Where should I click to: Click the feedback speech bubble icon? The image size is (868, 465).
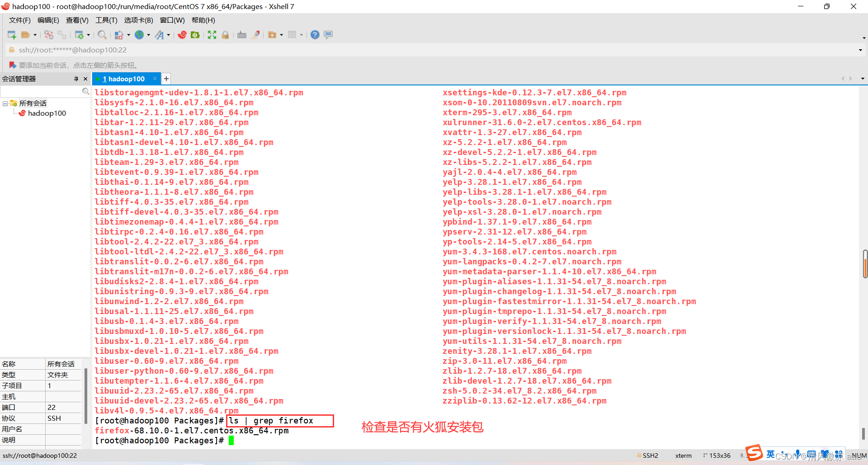pos(328,35)
